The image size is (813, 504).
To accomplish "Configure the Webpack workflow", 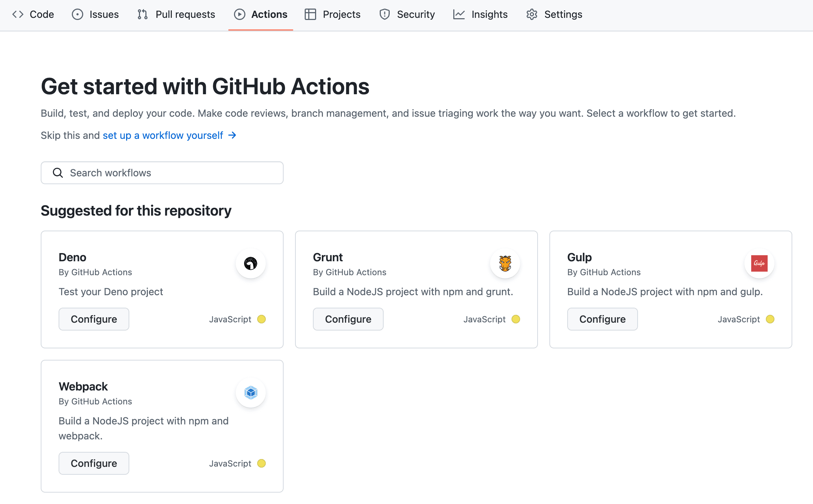I will 94,463.
